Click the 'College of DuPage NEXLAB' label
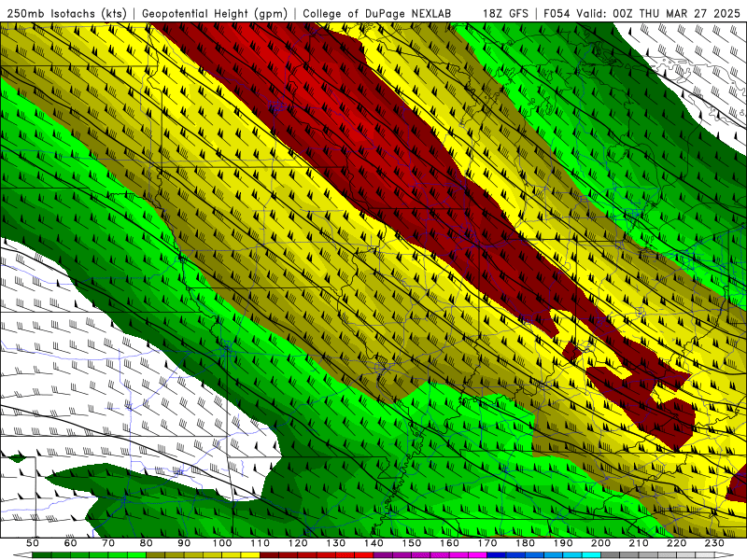 click(377, 14)
